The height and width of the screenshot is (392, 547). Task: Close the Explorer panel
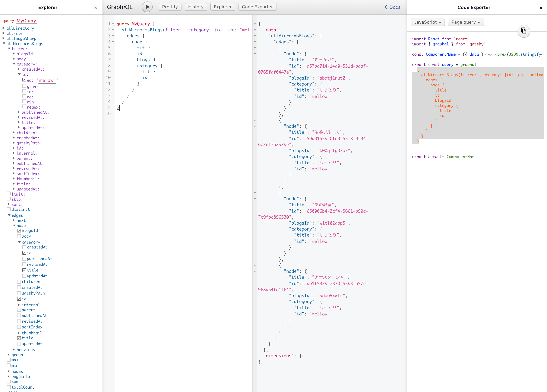[x=95, y=8]
